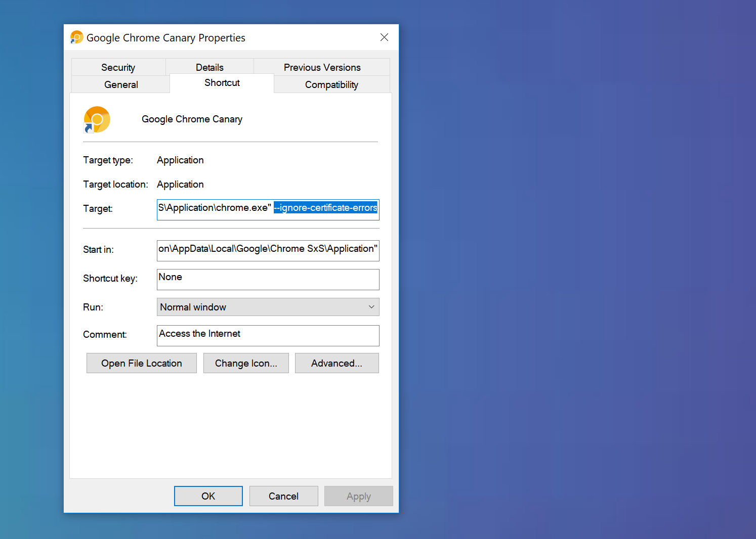Click the Chrome Canary icon in title bar

click(76, 37)
